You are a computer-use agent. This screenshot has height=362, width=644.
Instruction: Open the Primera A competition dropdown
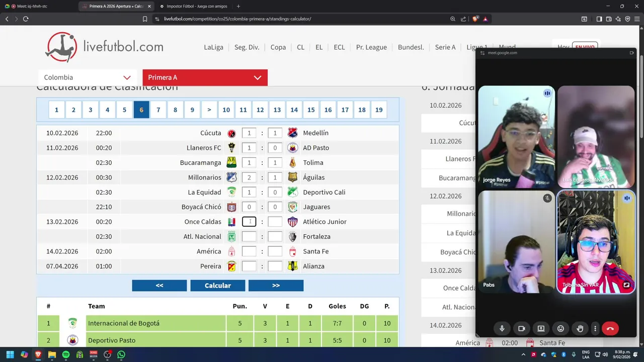click(x=205, y=77)
